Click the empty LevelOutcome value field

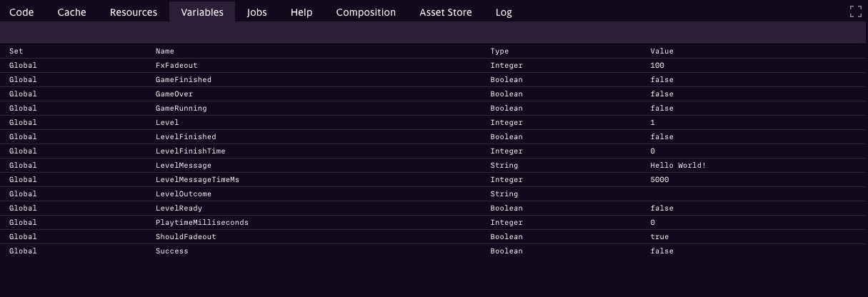(714, 194)
